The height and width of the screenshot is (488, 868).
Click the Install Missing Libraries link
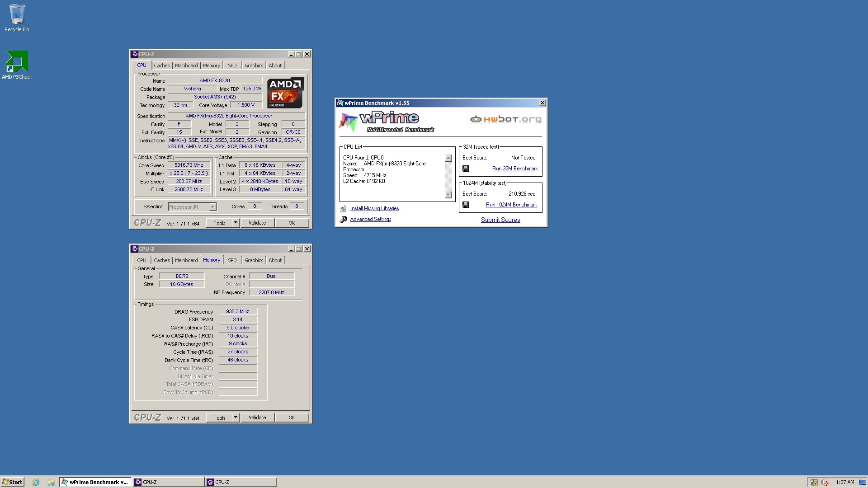tap(374, 208)
